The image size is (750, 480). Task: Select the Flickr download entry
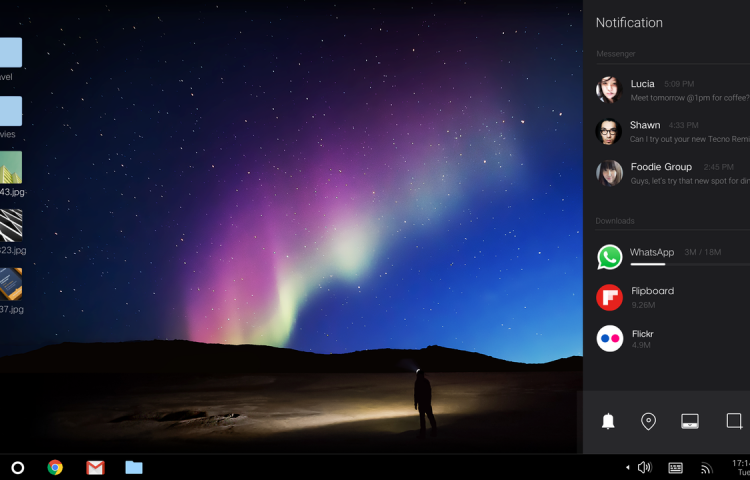tap(670, 338)
